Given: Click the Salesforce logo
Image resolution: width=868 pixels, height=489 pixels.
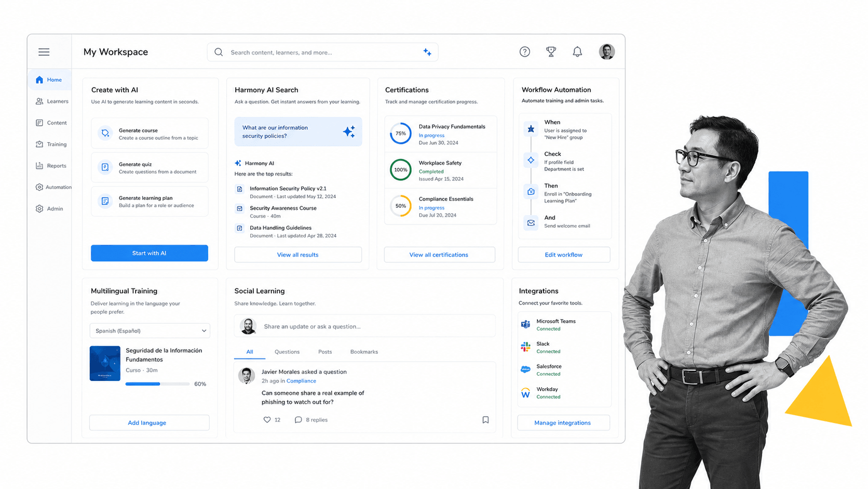Looking at the screenshot, I should pos(526,369).
